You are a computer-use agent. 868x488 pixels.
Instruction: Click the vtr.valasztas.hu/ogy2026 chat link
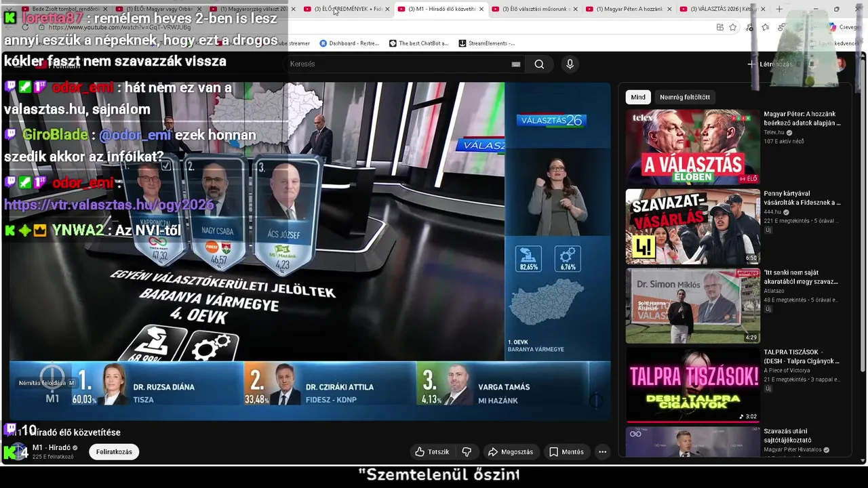click(x=109, y=205)
